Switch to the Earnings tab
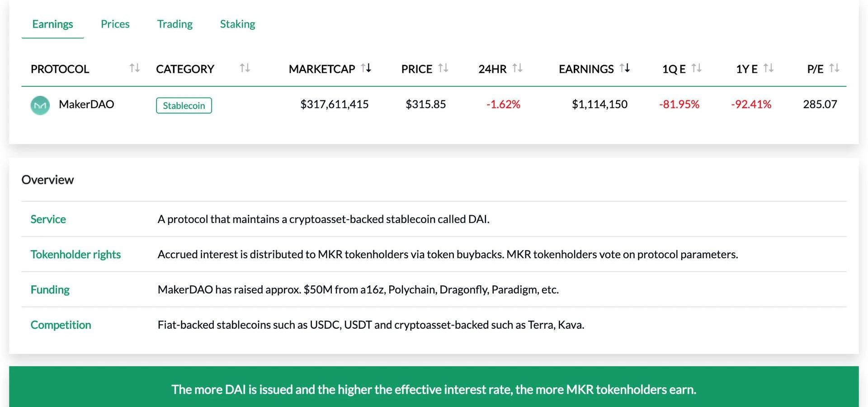Image resolution: width=868 pixels, height=407 pixels. (x=52, y=24)
